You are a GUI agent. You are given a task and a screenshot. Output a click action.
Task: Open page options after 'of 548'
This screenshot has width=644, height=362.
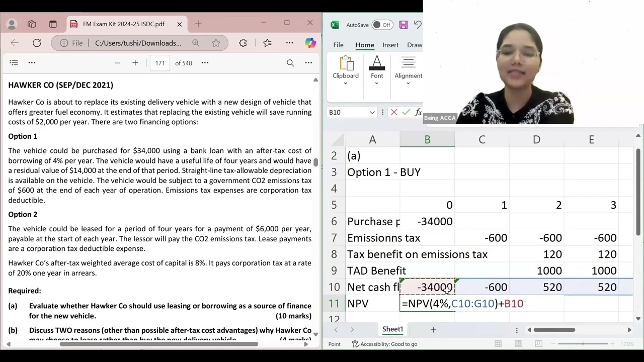[x=205, y=63]
